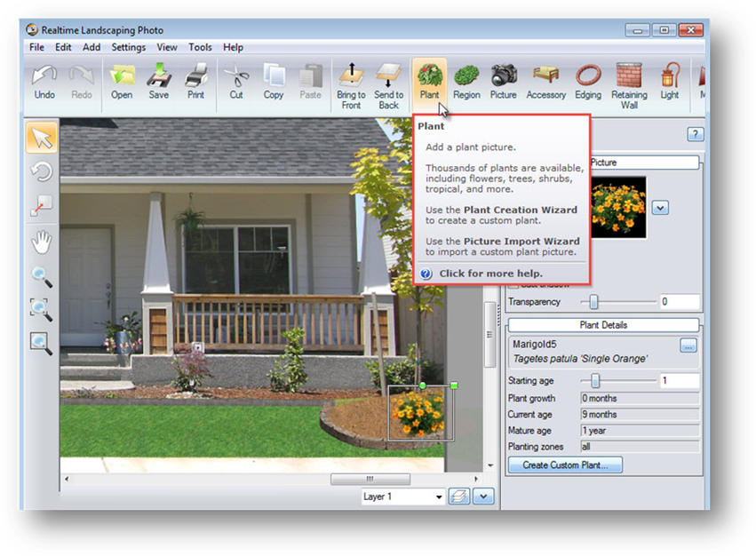Expand the Layer 1 dropdown
This screenshot has width=756, height=556.
click(439, 496)
